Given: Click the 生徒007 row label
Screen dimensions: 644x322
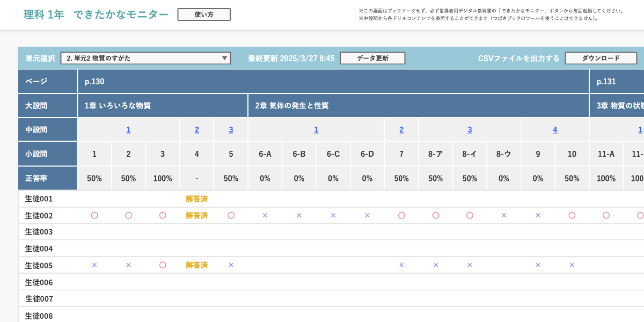Looking at the screenshot, I should pyautogui.click(x=39, y=298).
